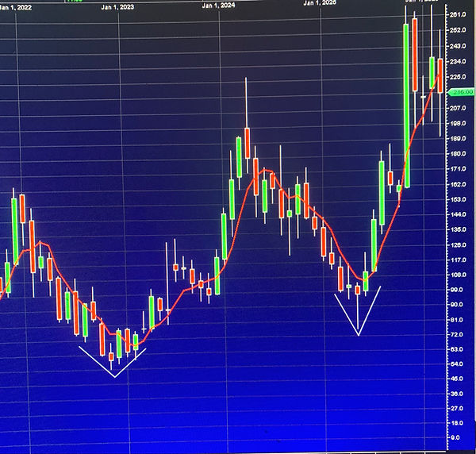Click the Jan 1, 2022 date label
476x454 pixels.
click(x=15, y=8)
